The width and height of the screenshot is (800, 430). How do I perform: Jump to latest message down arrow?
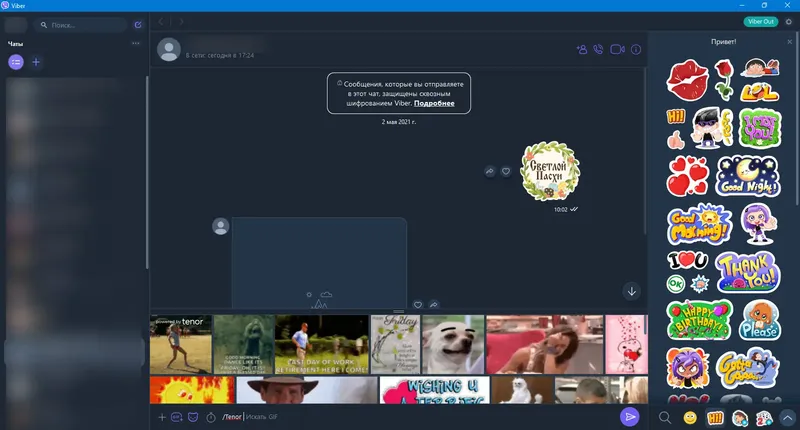pyautogui.click(x=632, y=291)
